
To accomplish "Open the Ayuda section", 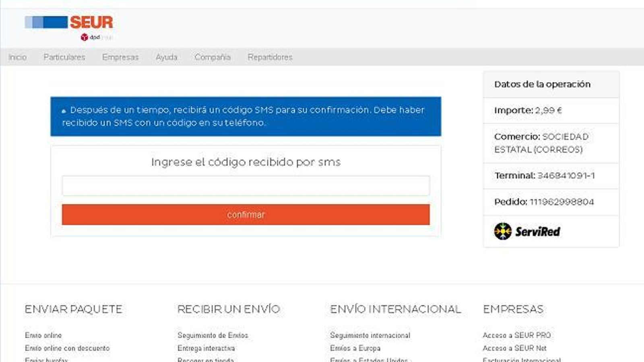I will 167,57.
